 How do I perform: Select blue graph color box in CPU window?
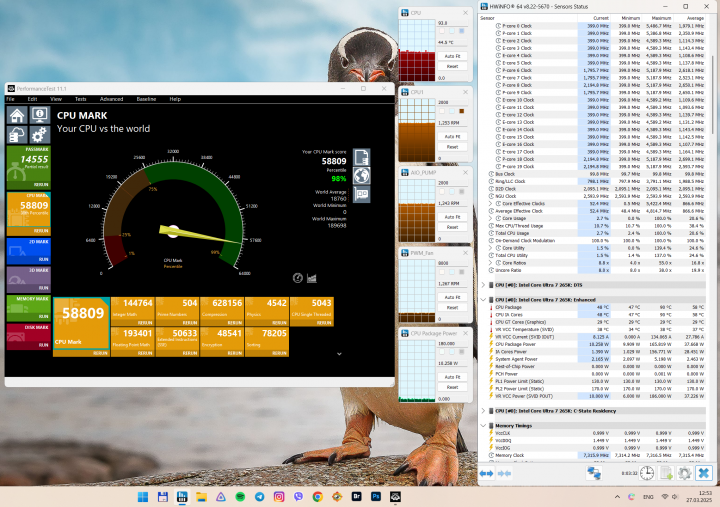coord(461,31)
